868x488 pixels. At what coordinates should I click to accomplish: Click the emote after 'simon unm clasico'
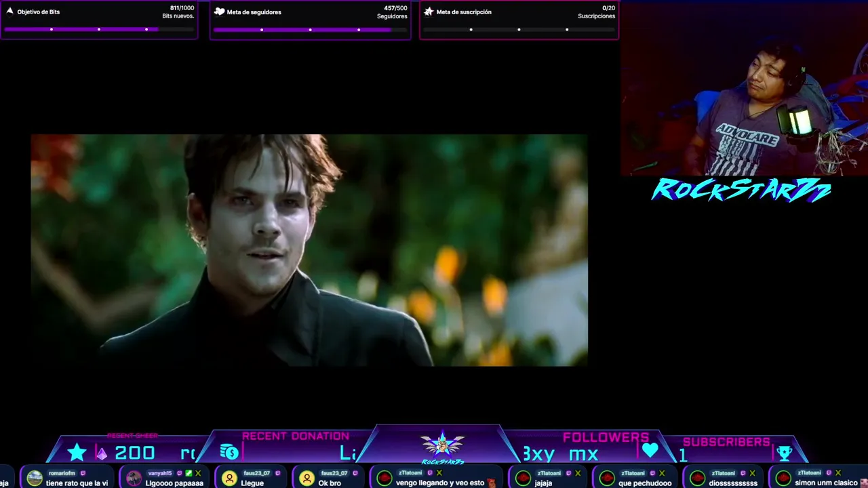tap(863, 483)
